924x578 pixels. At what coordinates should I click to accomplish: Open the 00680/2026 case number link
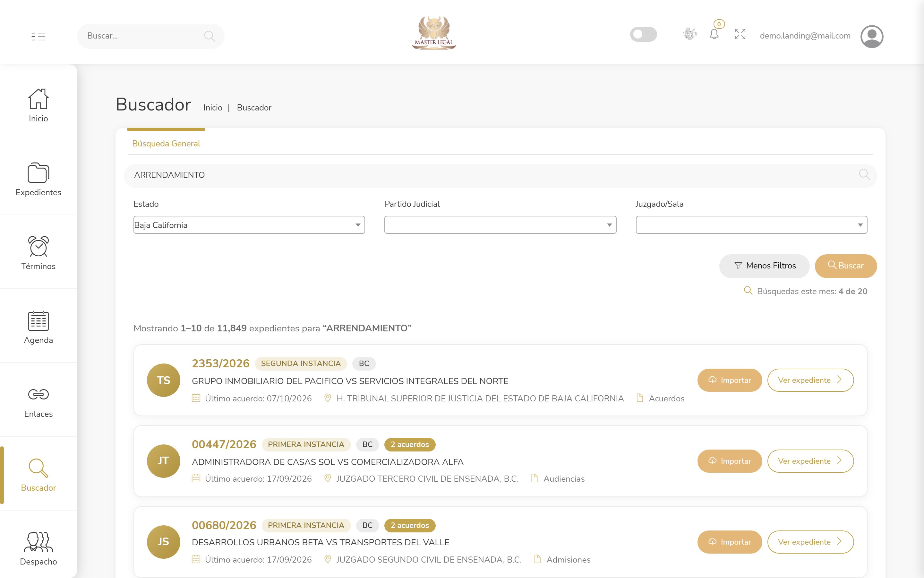pos(224,525)
